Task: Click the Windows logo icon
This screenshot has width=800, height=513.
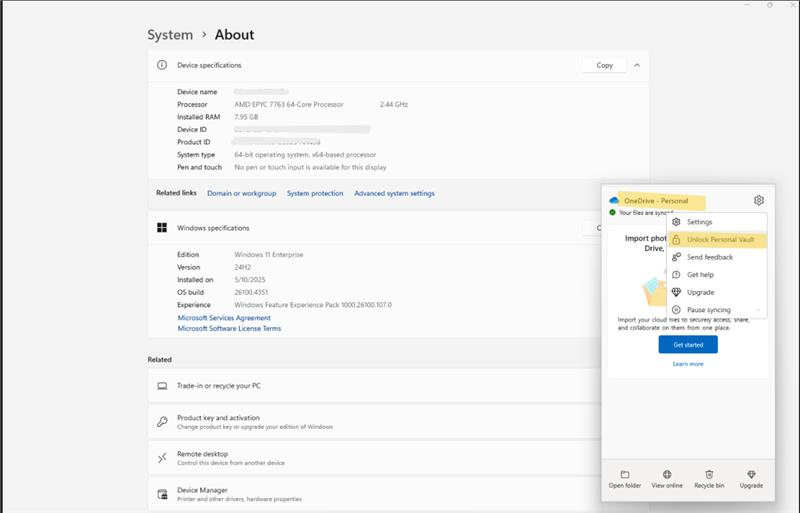Action: pyautogui.click(x=162, y=228)
